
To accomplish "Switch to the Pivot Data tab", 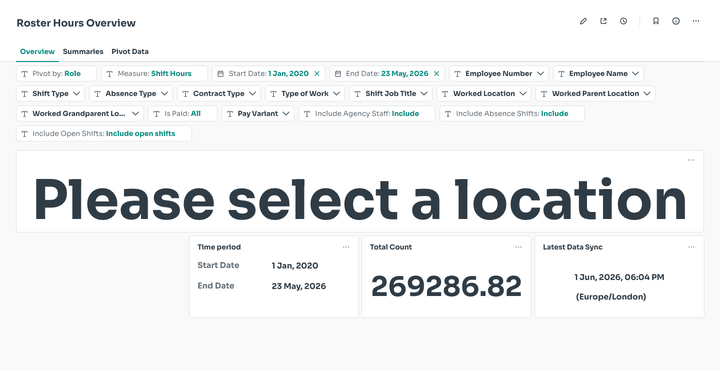I will click(130, 51).
